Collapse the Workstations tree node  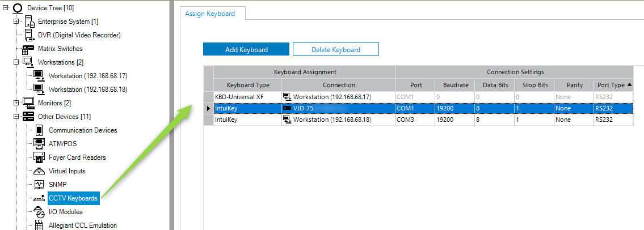click(16, 62)
